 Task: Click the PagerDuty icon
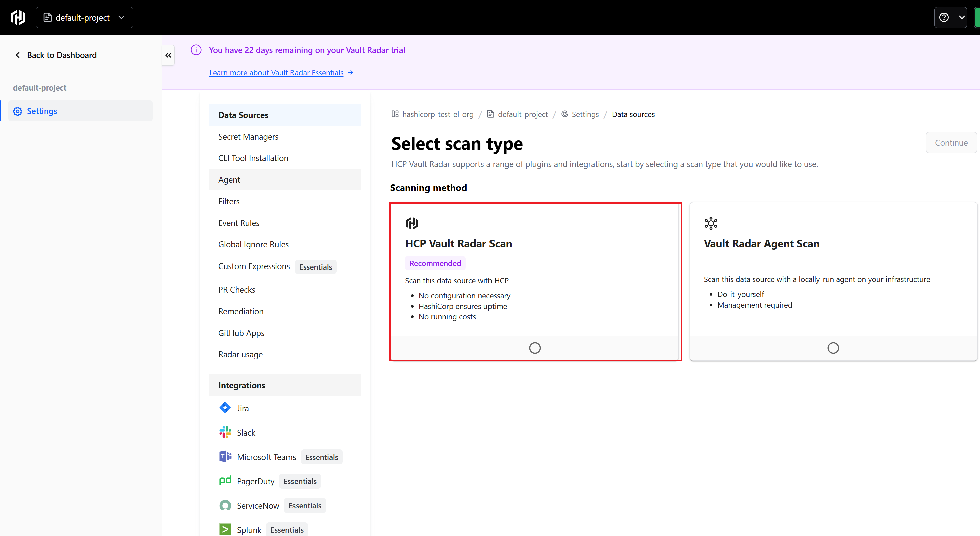[225, 481]
